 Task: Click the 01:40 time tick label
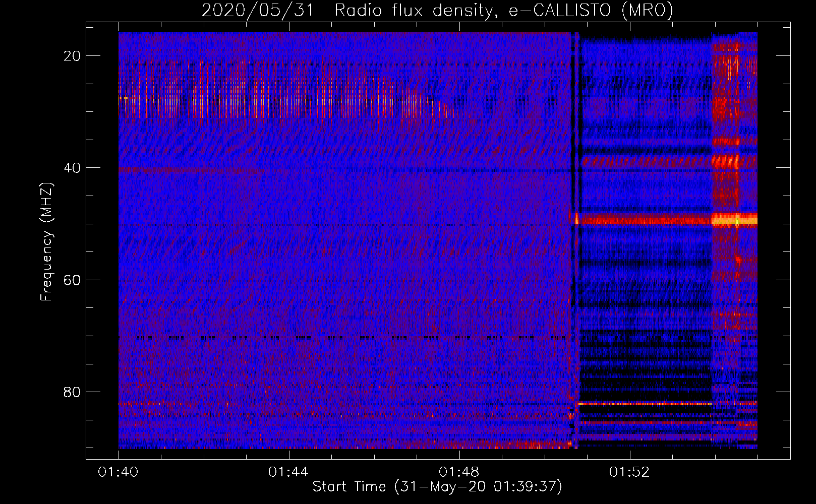click(119, 472)
